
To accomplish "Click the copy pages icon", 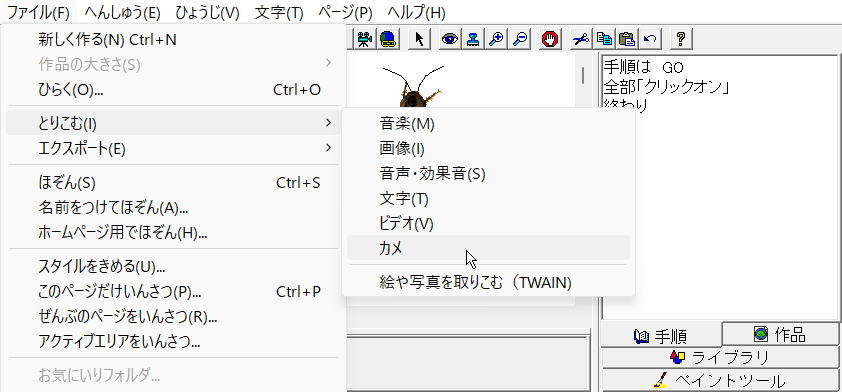I will point(604,39).
